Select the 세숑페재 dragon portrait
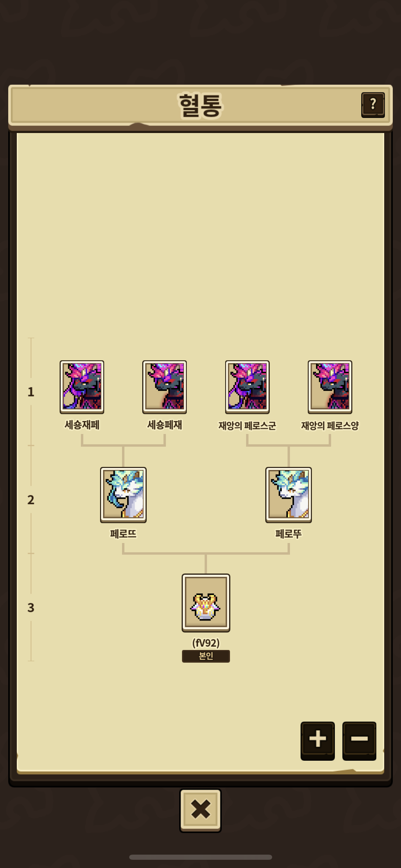The height and width of the screenshot is (868, 401). (x=165, y=387)
